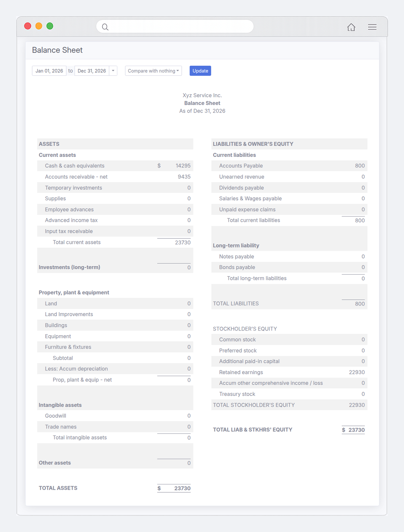Screen dimensions: 404x532
Task: Click the Cash & cash equivalents row
Action: click(115, 166)
